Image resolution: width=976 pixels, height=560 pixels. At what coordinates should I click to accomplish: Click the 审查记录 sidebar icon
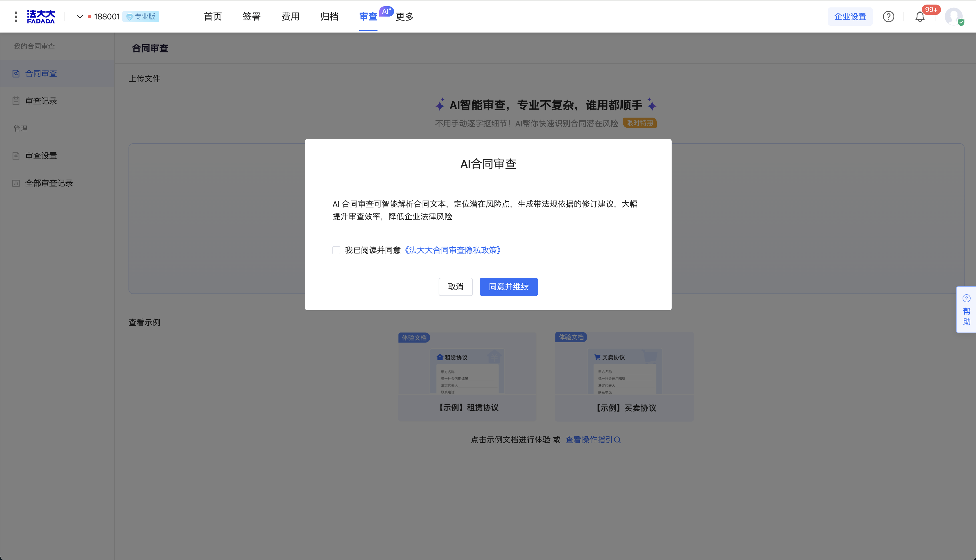16,101
